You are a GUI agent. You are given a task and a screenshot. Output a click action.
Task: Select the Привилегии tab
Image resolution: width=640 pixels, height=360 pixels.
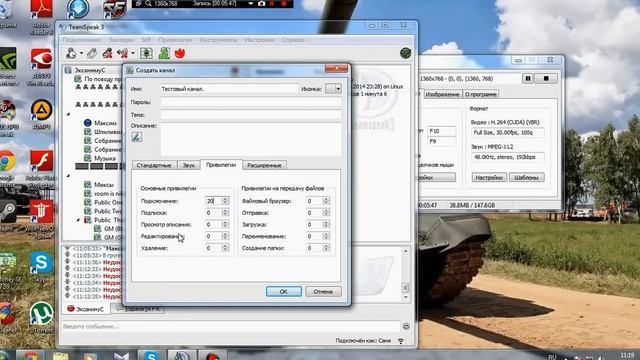click(x=221, y=164)
